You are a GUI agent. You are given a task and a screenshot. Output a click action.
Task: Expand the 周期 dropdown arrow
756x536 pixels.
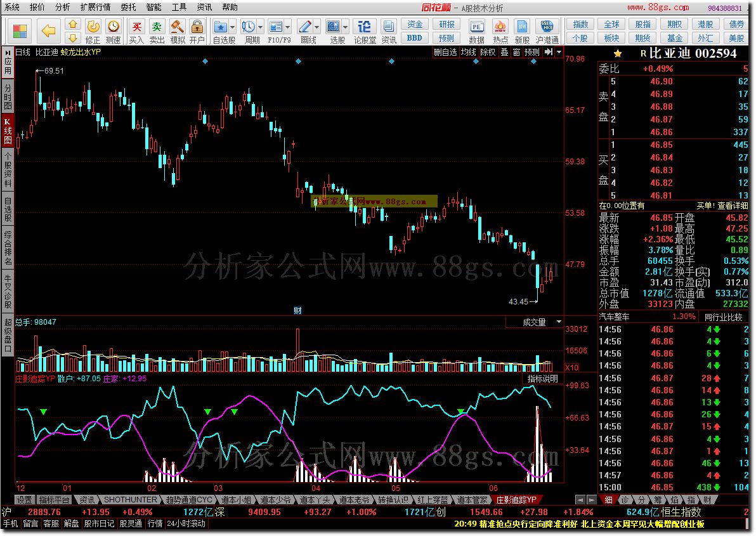point(261,27)
